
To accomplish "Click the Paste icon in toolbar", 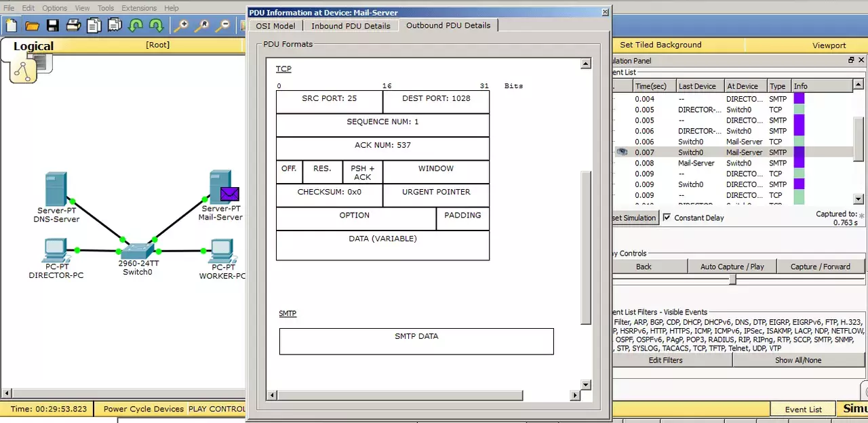I will [x=115, y=26].
